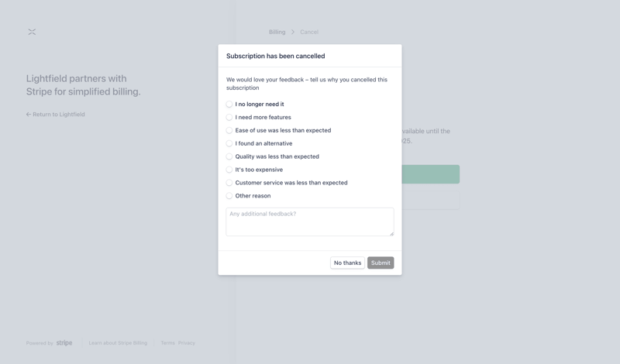Submit the cancellation feedback
Screen dimensions: 620x364
[x=381, y=263]
